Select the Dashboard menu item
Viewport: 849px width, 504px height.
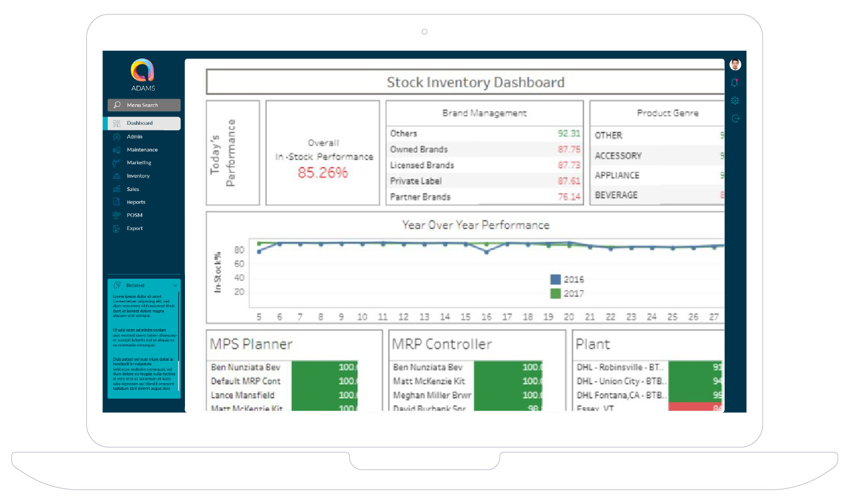pos(139,123)
